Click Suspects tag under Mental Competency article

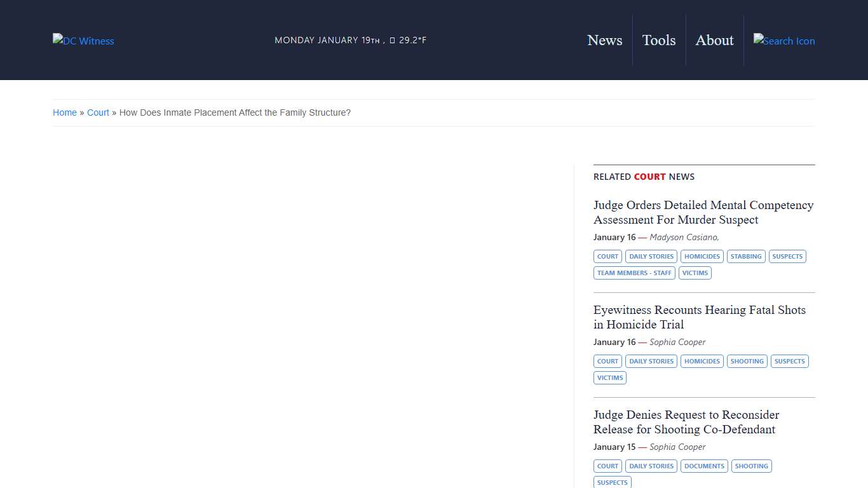click(787, 257)
